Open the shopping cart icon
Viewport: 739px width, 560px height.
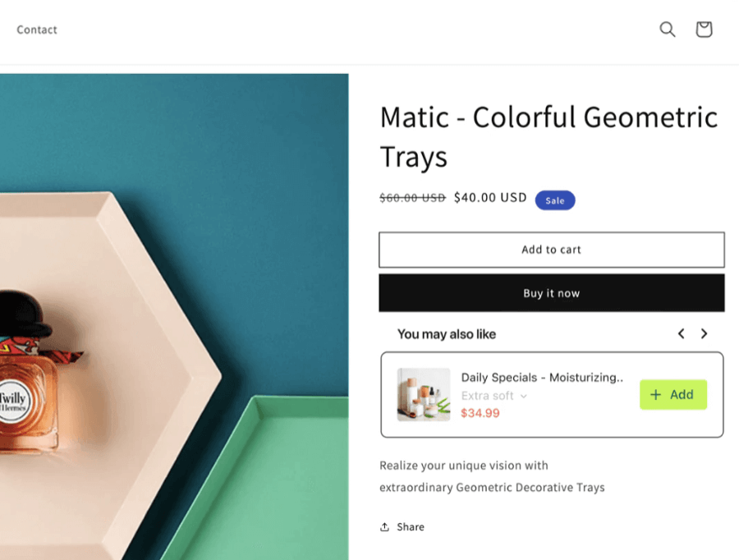tap(704, 30)
